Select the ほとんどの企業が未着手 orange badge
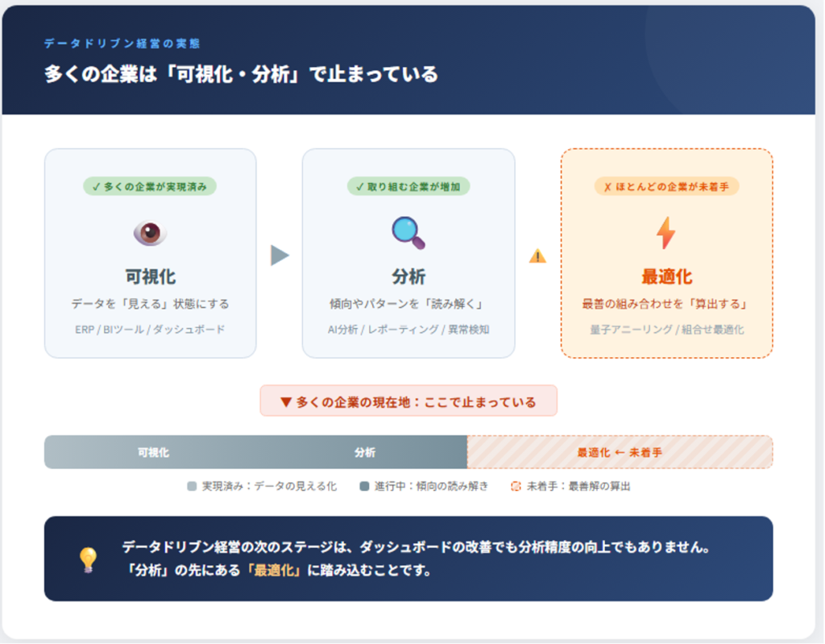Viewport: 825px width, 644px height. click(x=666, y=186)
